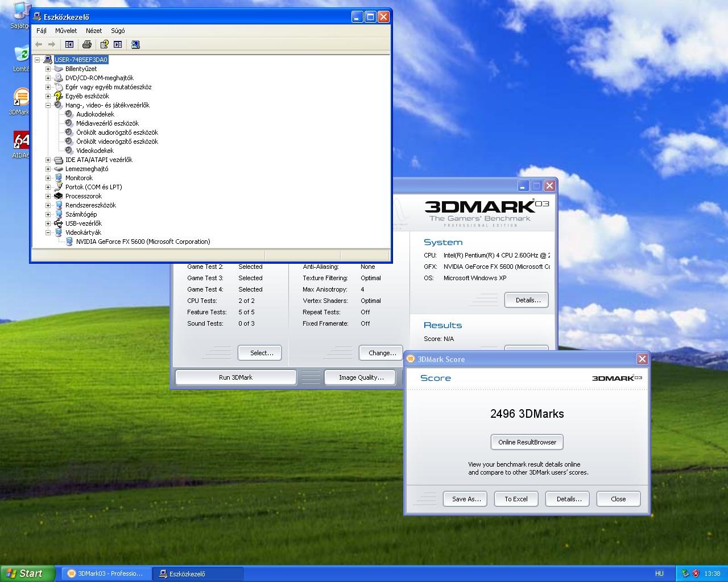Click the Eszközkezelő taskbar button
The width and height of the screenshot is (728, 582).
click(x=198, y=573)
